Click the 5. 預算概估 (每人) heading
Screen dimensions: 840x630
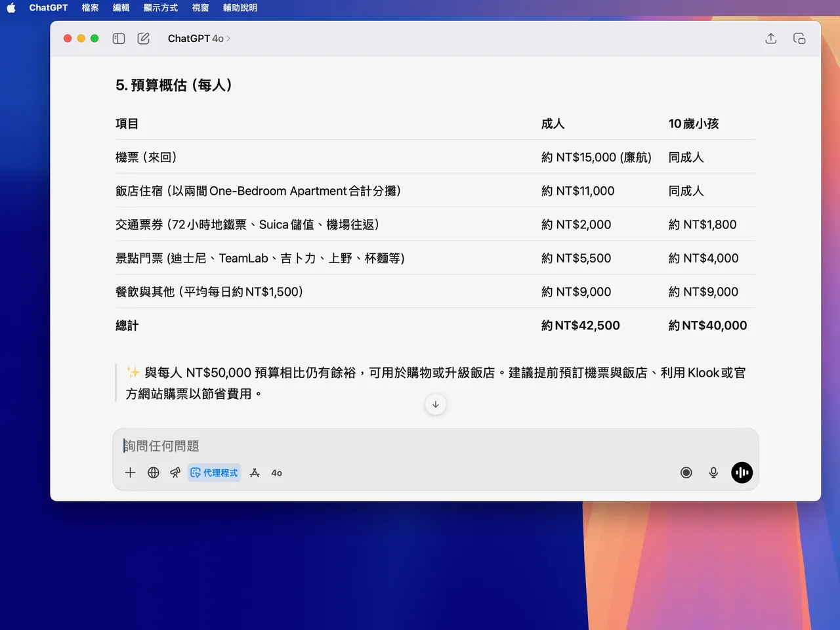[x=174, y=85]
